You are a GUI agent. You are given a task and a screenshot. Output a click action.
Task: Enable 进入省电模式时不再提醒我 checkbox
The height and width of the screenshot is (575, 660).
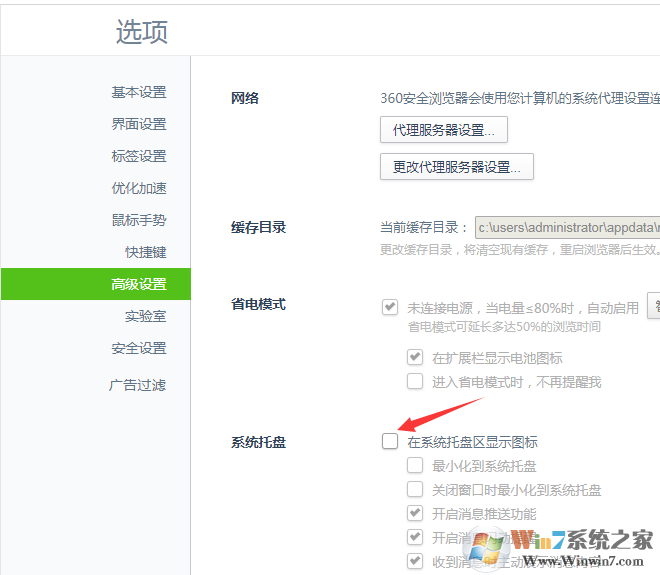tap(415, 381)
